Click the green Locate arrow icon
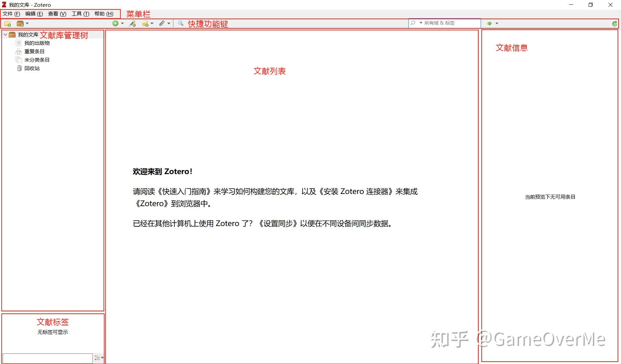 490,23
